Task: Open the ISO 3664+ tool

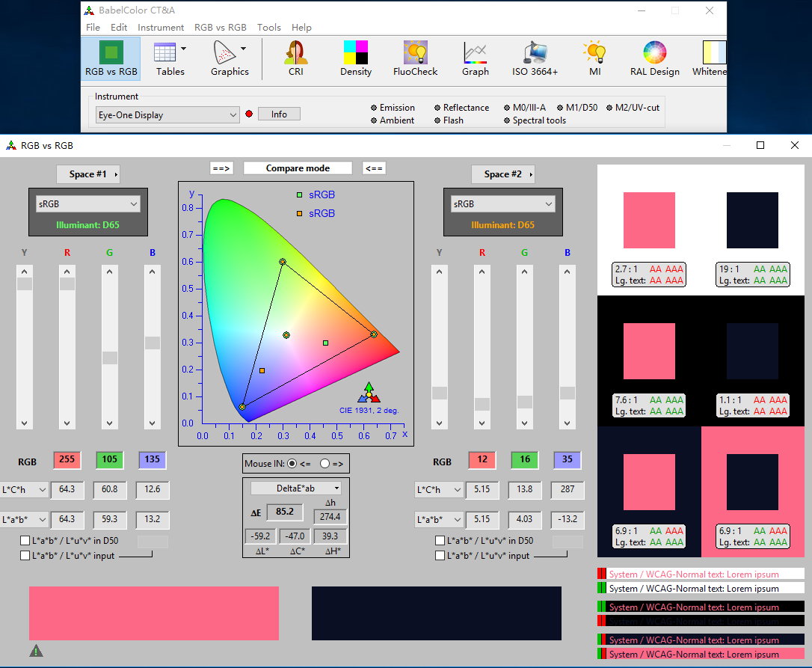Action: tap(535, 58)
